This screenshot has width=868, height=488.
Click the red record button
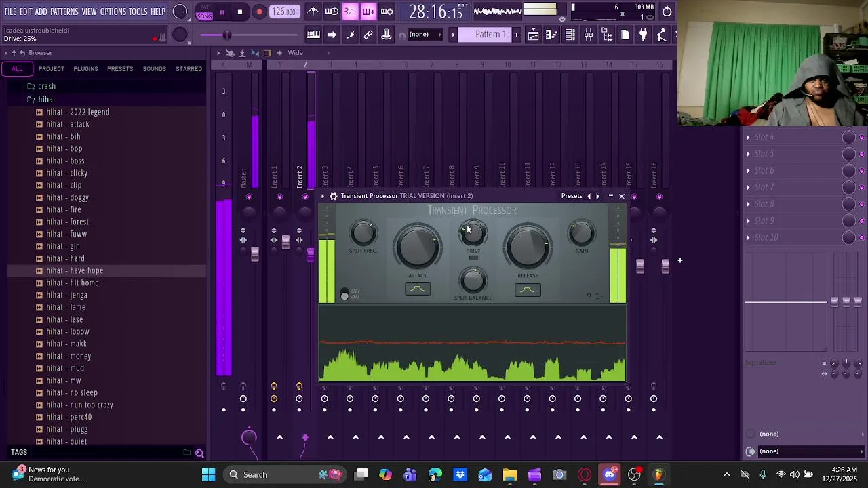pos(259,12)
